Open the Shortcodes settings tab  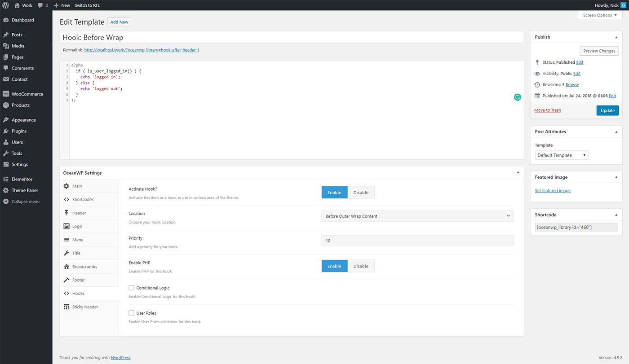tap(89, 199)
